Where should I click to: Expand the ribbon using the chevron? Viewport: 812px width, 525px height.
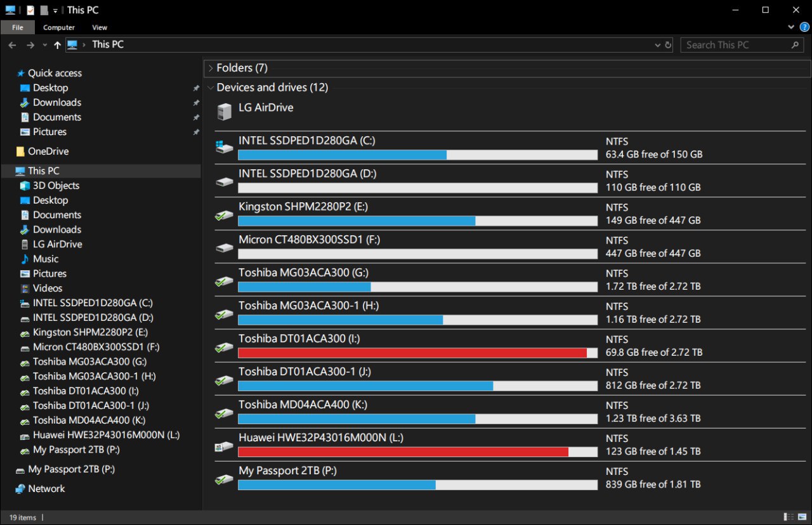pos(791,27)
